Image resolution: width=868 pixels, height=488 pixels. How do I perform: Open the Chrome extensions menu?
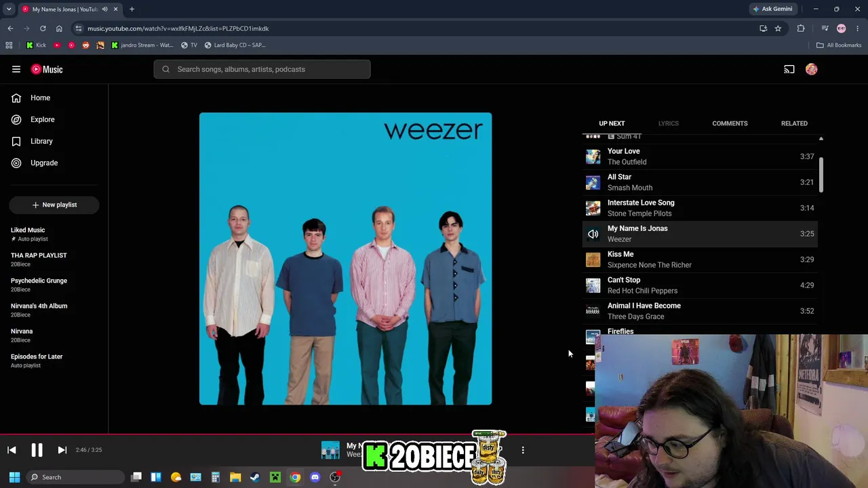tap(801, 28)
